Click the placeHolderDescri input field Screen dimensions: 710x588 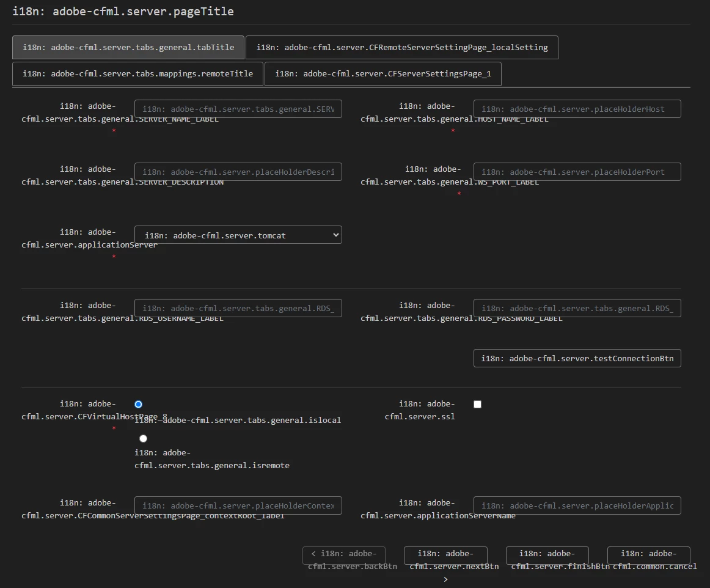click(238, 172)
